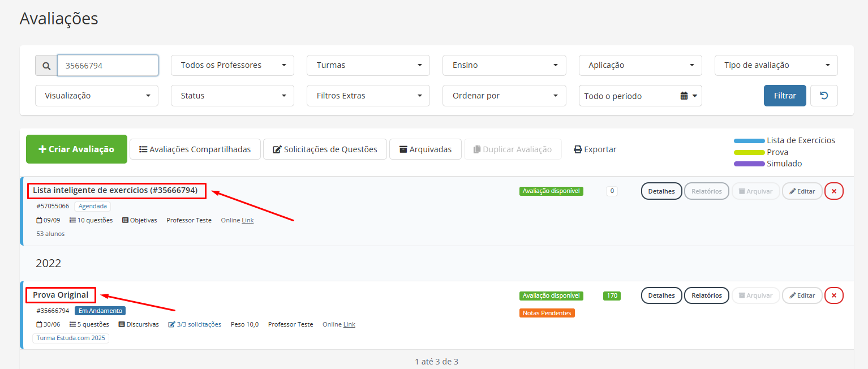Open Solicitações de Questões
Screen dimensions: 868x369
point(325,149)
